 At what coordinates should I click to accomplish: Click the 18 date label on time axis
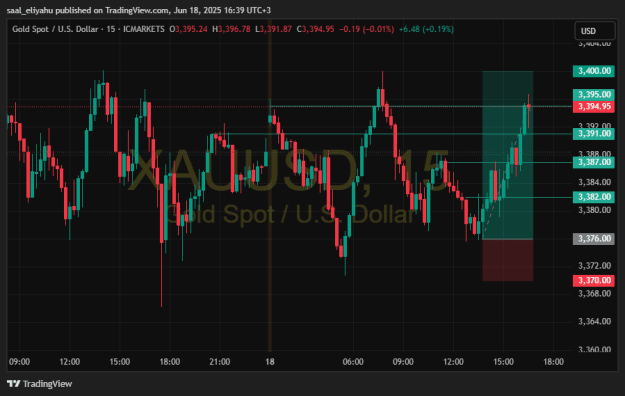pyautogui.click(x=270, y=362)
